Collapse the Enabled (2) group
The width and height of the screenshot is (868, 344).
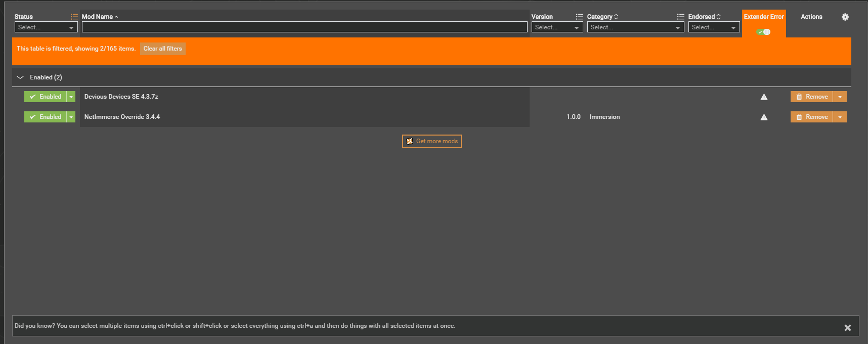pos(20,77)
